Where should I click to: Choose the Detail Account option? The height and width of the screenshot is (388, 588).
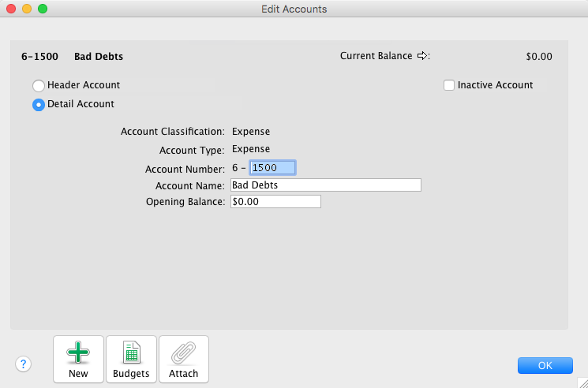(x=39, y=105)
